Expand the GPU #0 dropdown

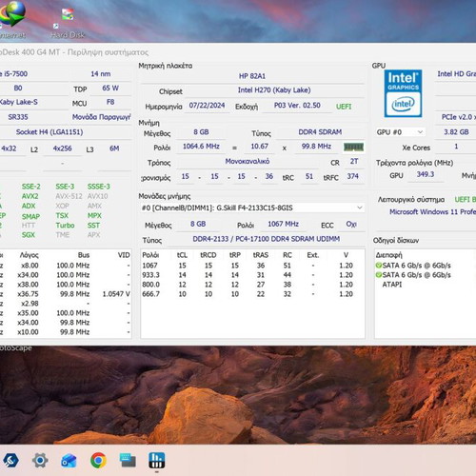coord(400,132)
